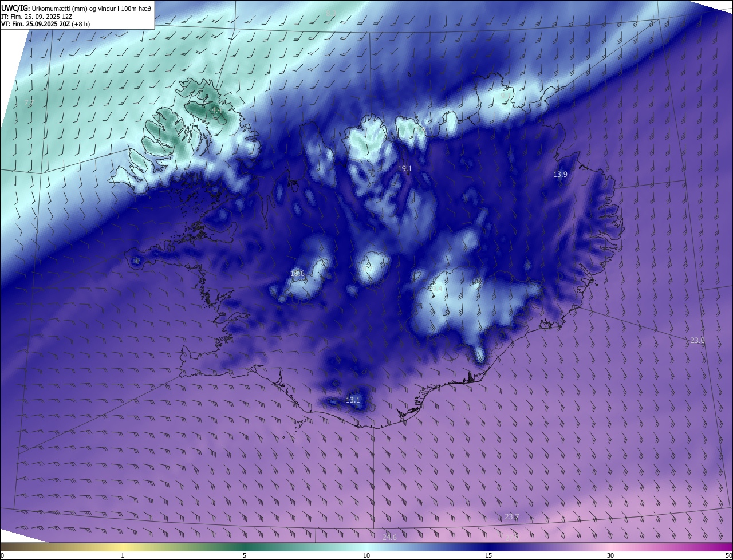Click the 1 tick label on the color scale
The height and width of the screenshot is (560, 733).
coord(123,555)
